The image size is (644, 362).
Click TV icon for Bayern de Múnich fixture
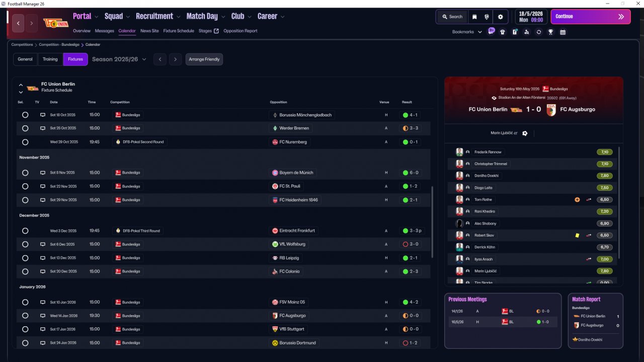[x=43, y=173]
